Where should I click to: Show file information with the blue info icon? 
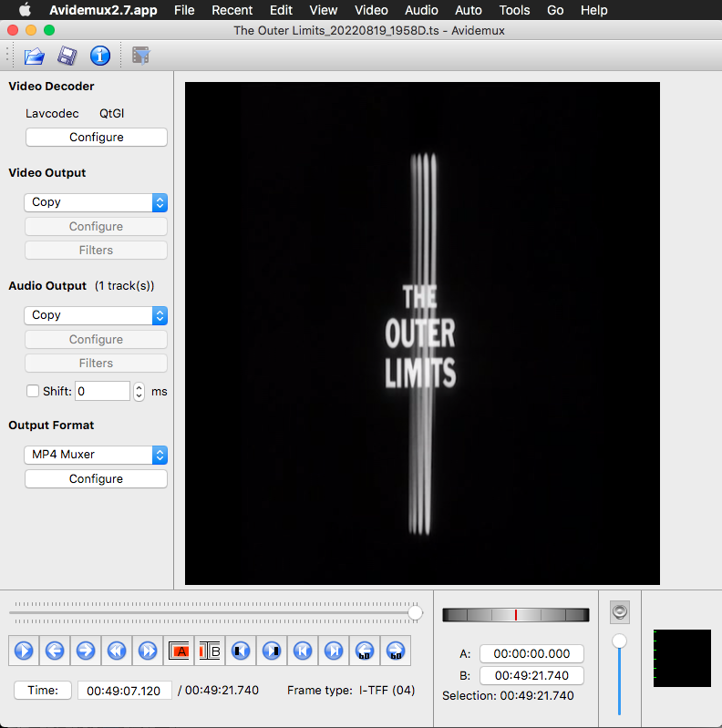point(100,56)
